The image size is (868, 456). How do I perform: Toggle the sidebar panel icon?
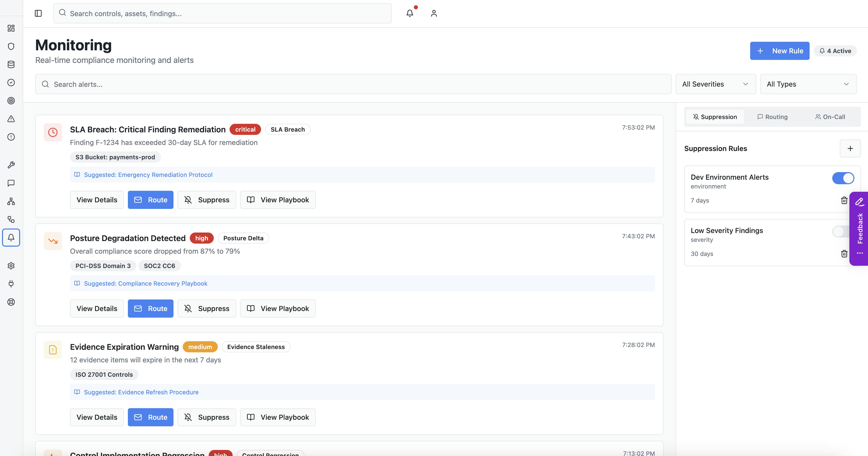(38, 14)
